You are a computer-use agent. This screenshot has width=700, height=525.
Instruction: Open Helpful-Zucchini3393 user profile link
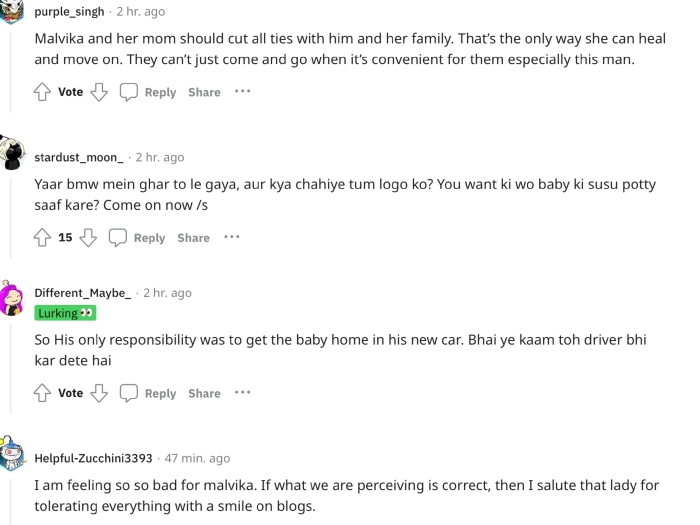93,458
